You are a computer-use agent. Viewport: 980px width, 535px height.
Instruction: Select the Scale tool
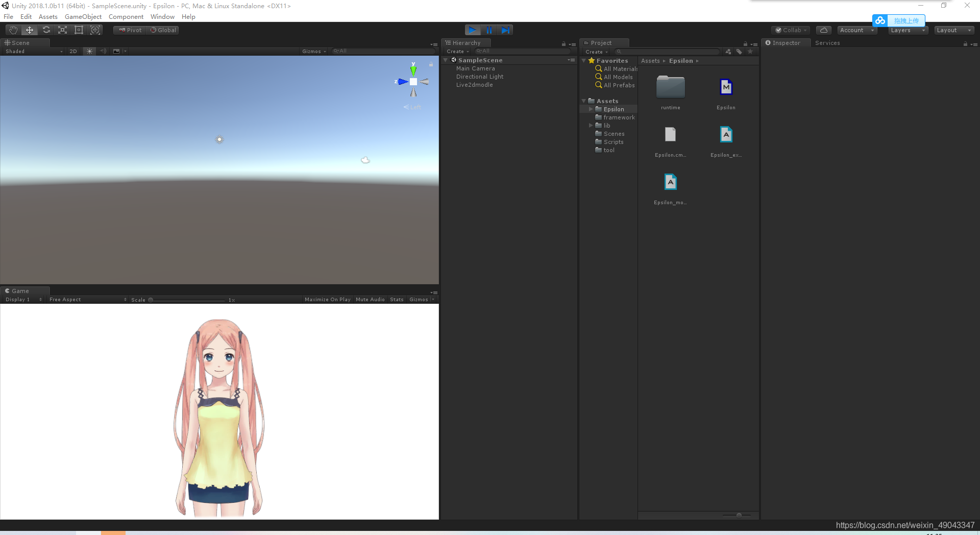pos(62,30)
